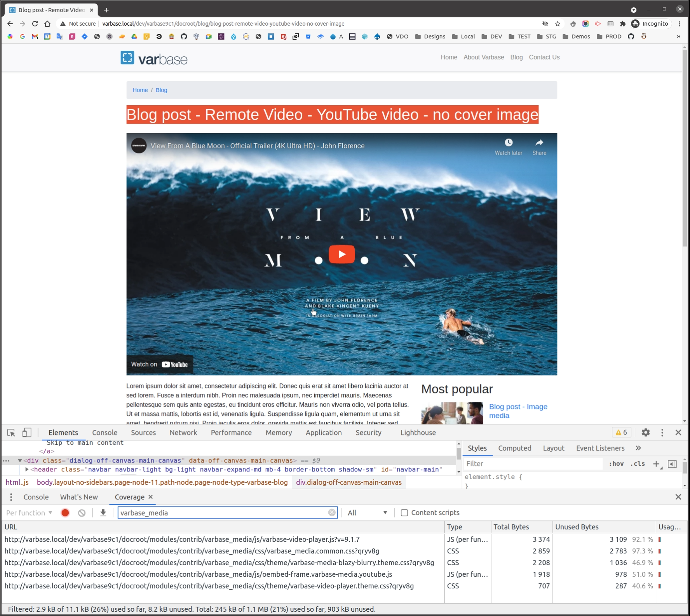Export coverage report via download icon
690x616 pixels.
(x=103, y=513)
